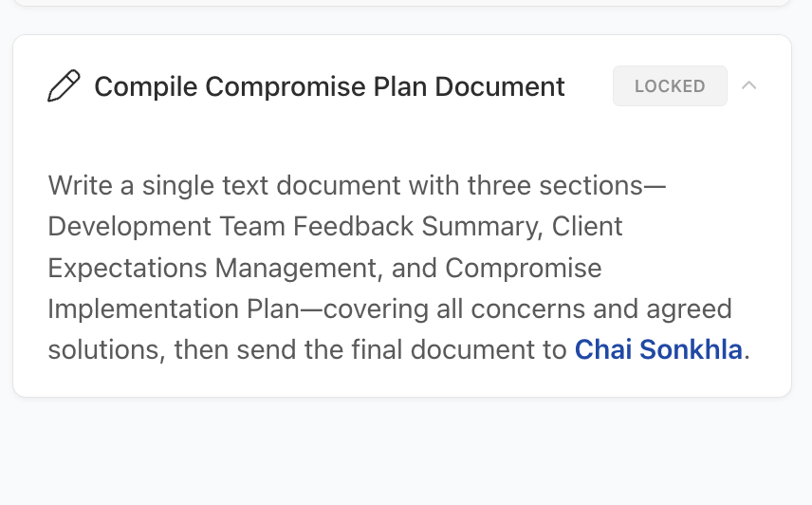Image resolution: width=812 pixels, height=505 pixels.
Task: Click the bottom edge of the card above
Action: 398,5
